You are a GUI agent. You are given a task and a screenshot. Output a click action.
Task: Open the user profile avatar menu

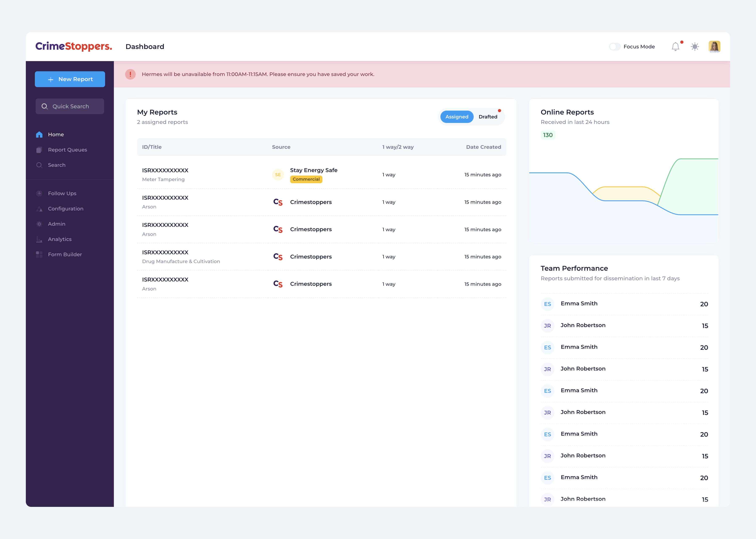pos(714,46)
